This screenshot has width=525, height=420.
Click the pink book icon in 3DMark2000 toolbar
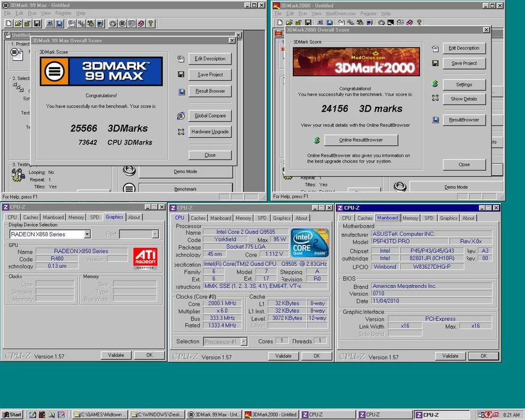409,22
